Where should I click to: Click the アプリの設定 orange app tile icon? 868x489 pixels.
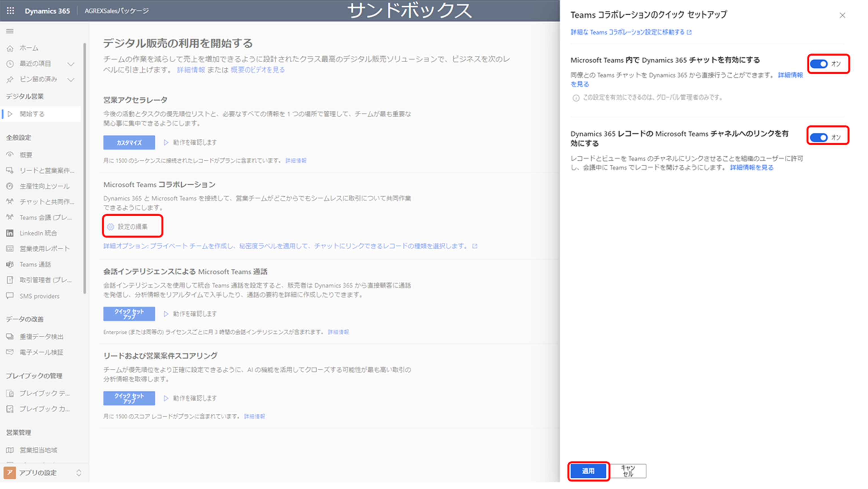coord(10,473)
